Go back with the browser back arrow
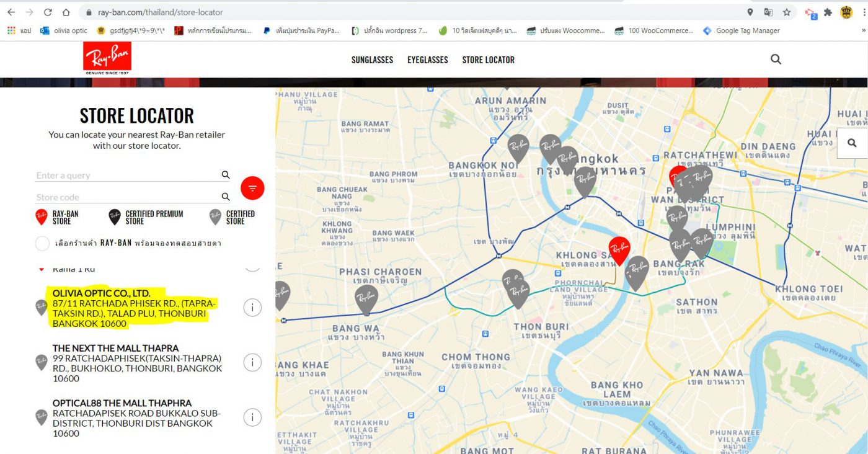 click(11, 12)
